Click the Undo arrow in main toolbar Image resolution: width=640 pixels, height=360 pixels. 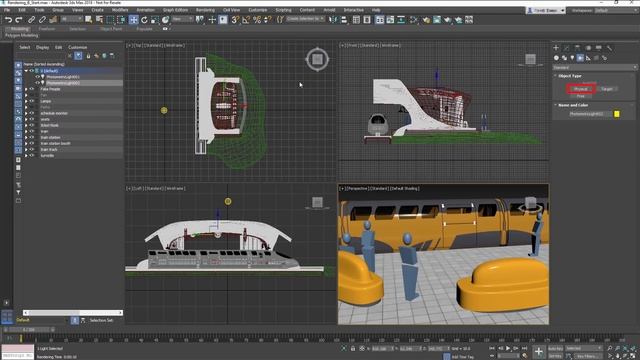(x=8, y=20)
